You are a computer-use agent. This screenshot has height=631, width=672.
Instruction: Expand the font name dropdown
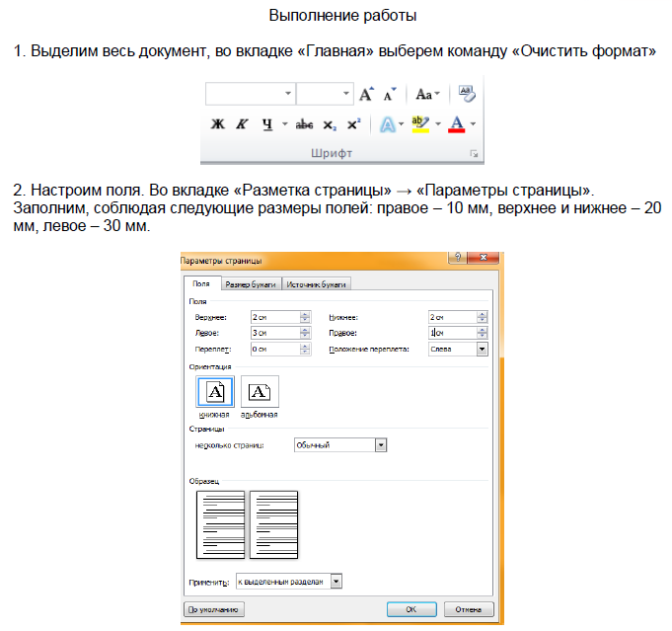(x=287, y=94)
